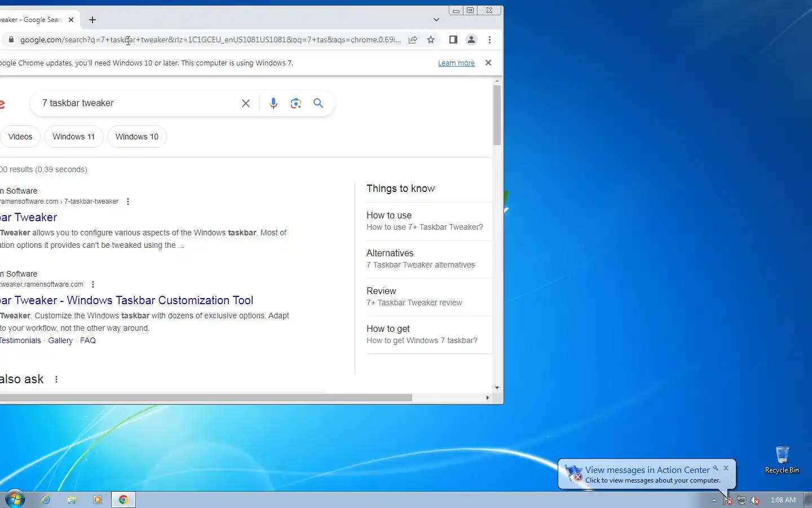
Task: Open the Chrome profile avatar menu
Action: tap(471, 40)
